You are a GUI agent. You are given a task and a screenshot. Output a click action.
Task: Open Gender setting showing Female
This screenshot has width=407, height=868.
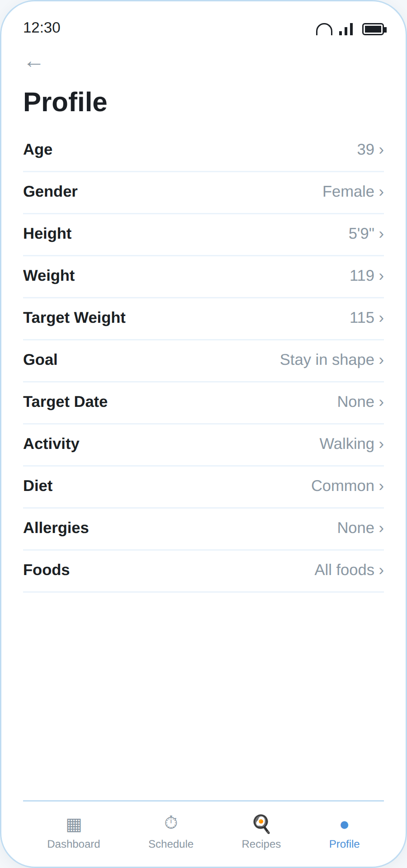(x=203, y=192)
